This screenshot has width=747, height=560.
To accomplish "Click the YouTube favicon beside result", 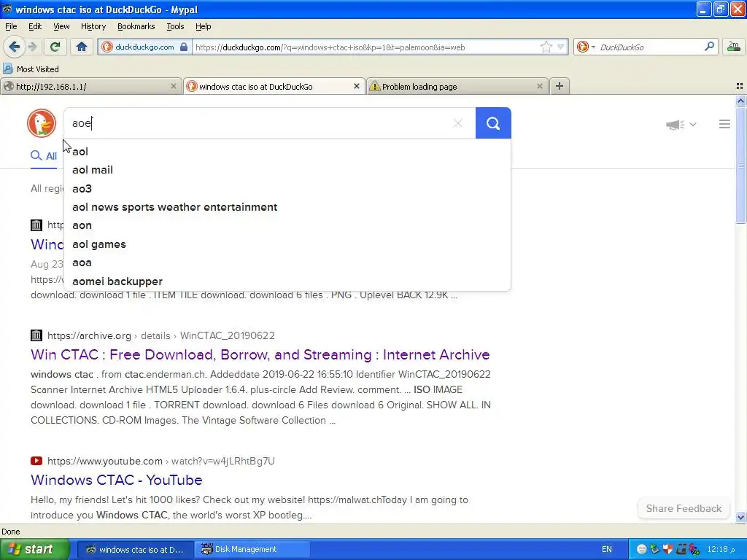I will 36,461.
